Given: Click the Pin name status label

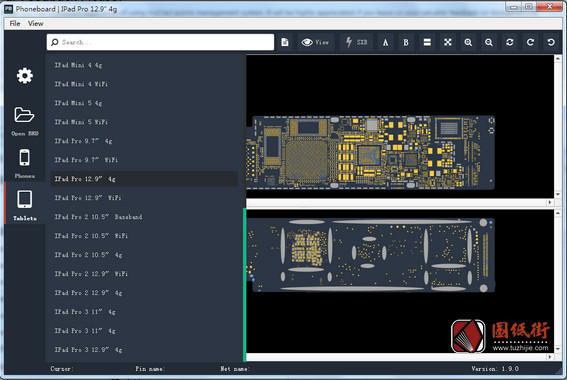Looking at the screenshot, I should pos(150,369).
